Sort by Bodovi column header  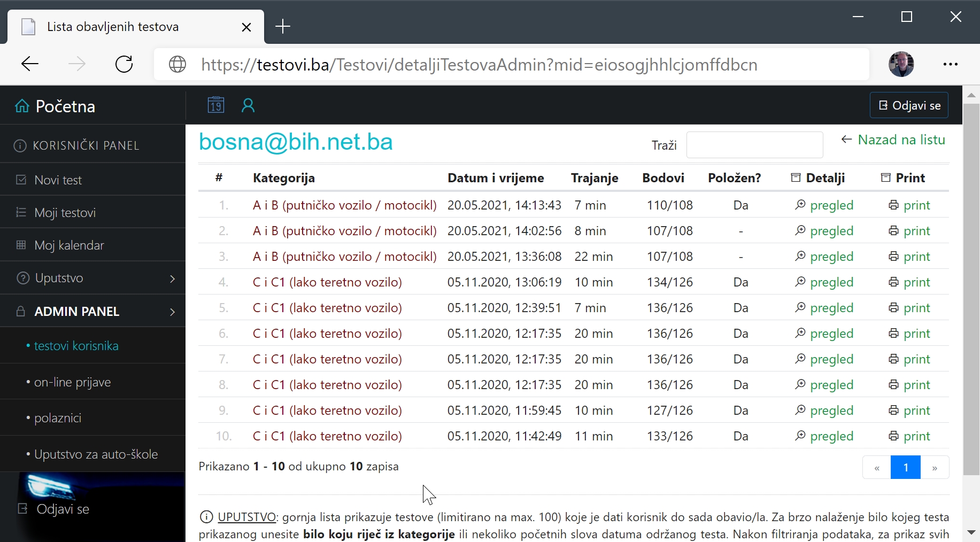click(663, 178)
